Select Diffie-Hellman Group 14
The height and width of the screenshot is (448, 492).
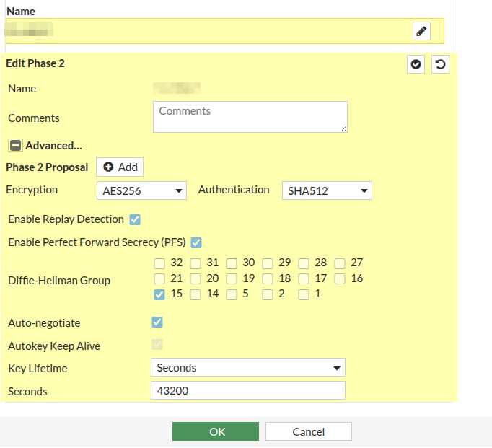tap(196, 294)
